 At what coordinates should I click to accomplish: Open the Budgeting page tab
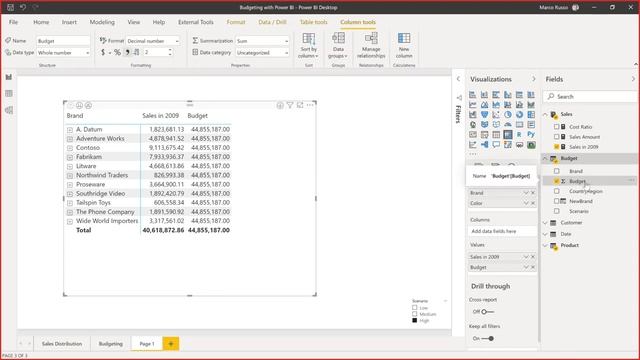(x=111, y=344)
